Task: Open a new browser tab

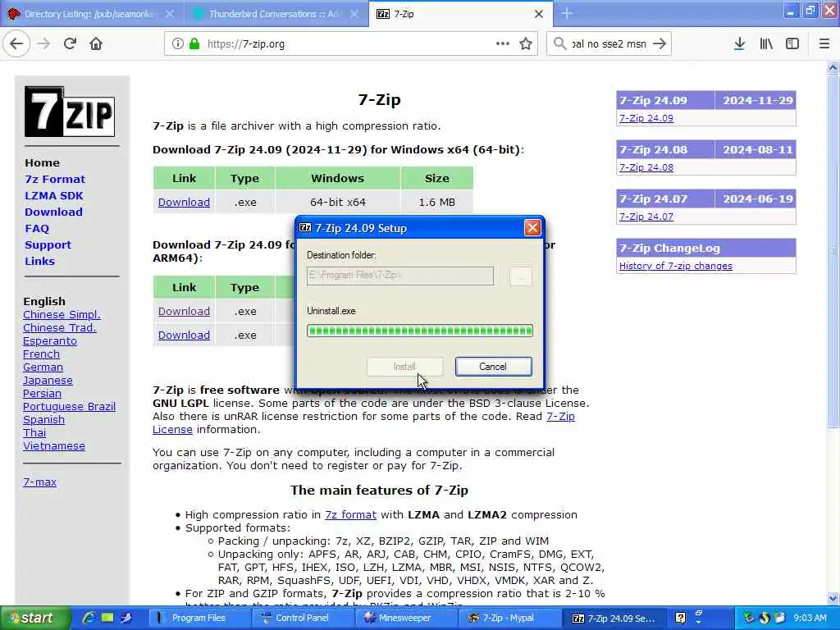Action: (567, 14)
